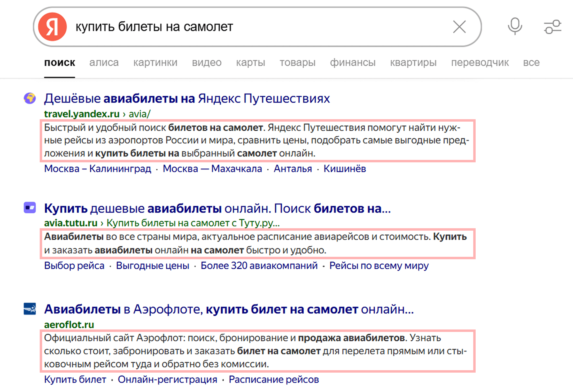Open Авиабилеты в Аэрофлоте result title
The image size is (573, 392).
[229, 309]
